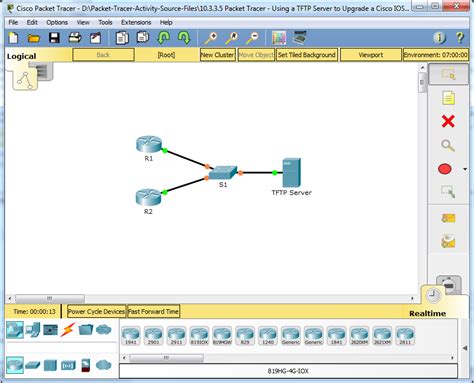Select the TFTP Server in the workspace
The height and width of the screenshot is (383, 474).
(292, 173)
